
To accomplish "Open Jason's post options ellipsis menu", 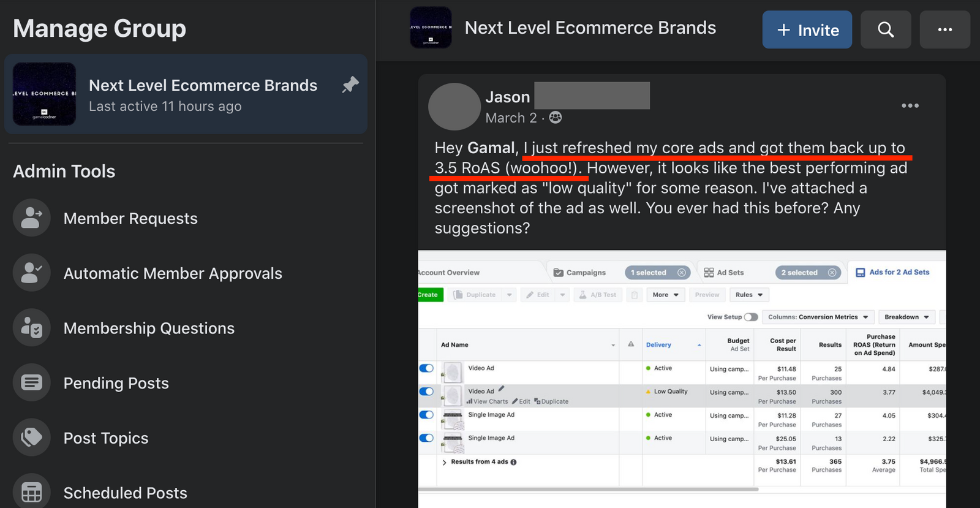I will (910, 106).
